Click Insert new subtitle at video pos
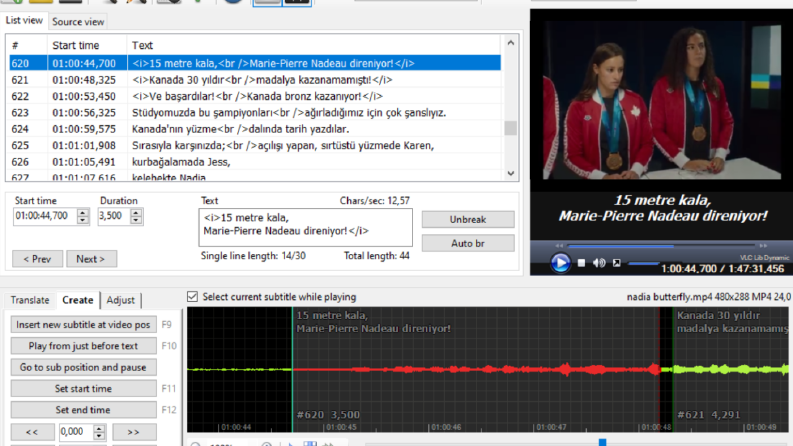Image resolution: width=793 pixels, height=446 pixels. [x=83, y=325]
